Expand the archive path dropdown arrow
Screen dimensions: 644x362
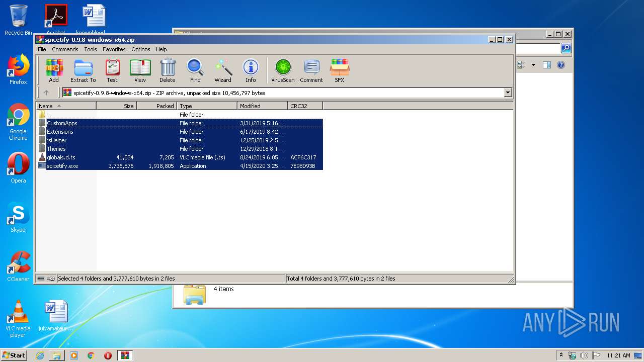pos(508,93)
